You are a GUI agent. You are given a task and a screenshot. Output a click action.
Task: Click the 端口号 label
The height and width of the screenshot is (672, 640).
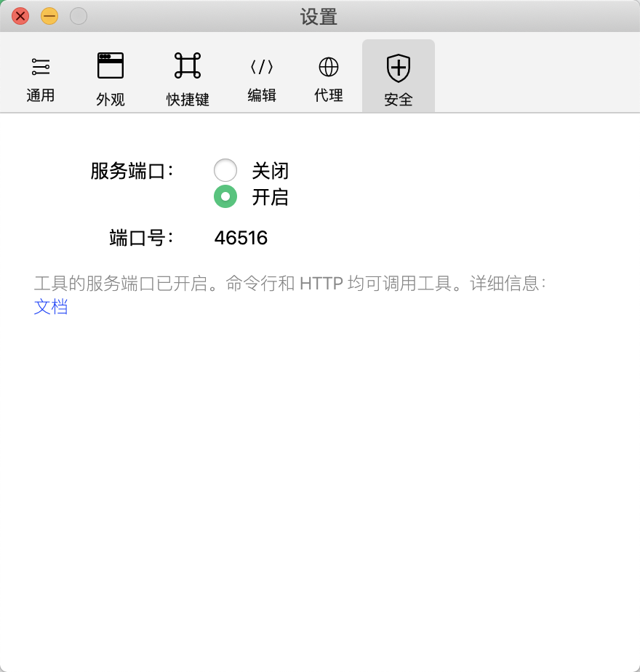point(141,238)
